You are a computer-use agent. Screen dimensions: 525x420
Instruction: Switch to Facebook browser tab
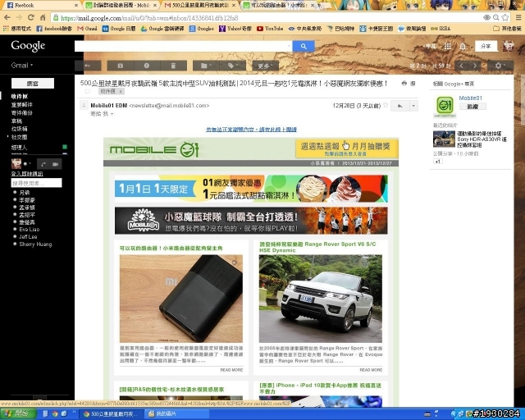pos(40,6)
